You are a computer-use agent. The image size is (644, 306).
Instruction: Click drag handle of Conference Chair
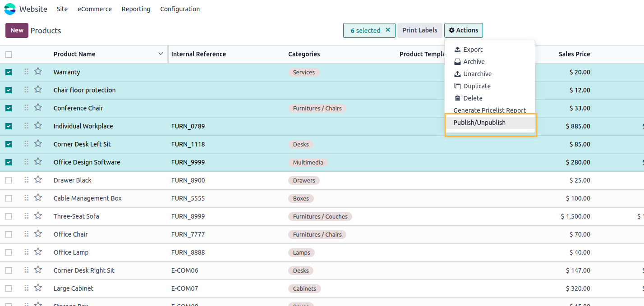(x=27, y=108)
